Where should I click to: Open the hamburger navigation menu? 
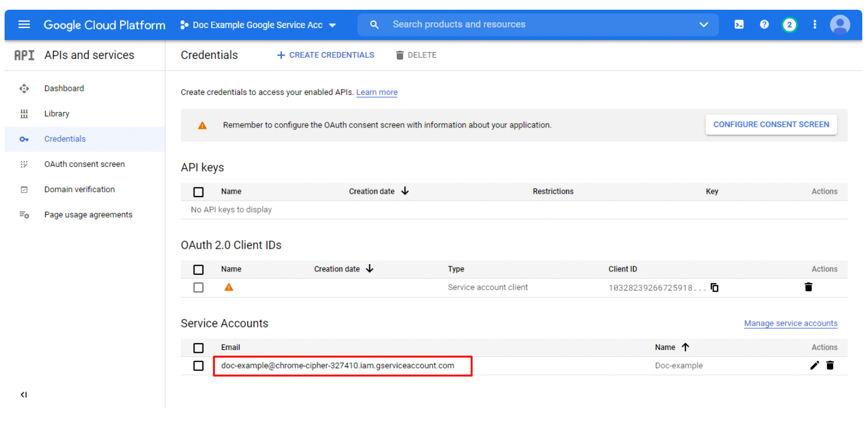click(23, 25)
